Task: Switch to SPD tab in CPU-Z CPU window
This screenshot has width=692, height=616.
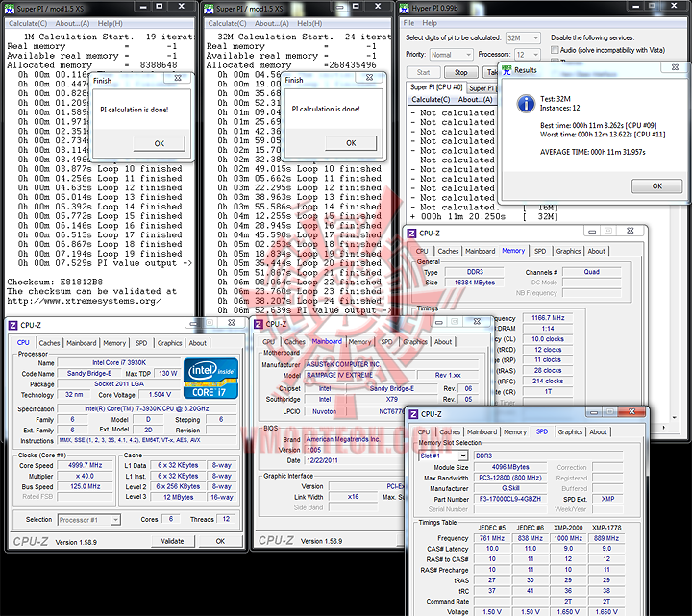Action: click(x=141, y=343)
